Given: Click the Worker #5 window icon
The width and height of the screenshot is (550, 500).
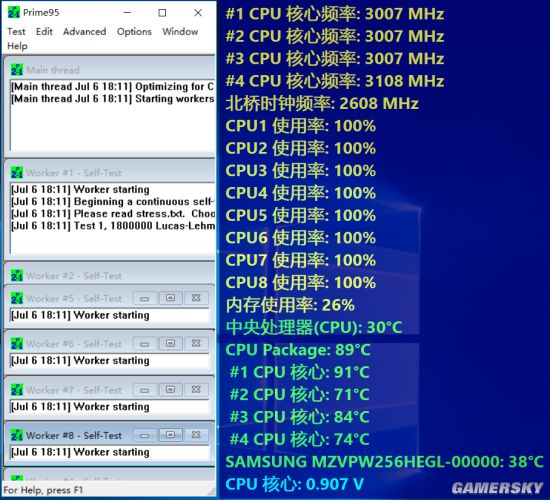Looking at the screenshot, I should pos(16,298).
